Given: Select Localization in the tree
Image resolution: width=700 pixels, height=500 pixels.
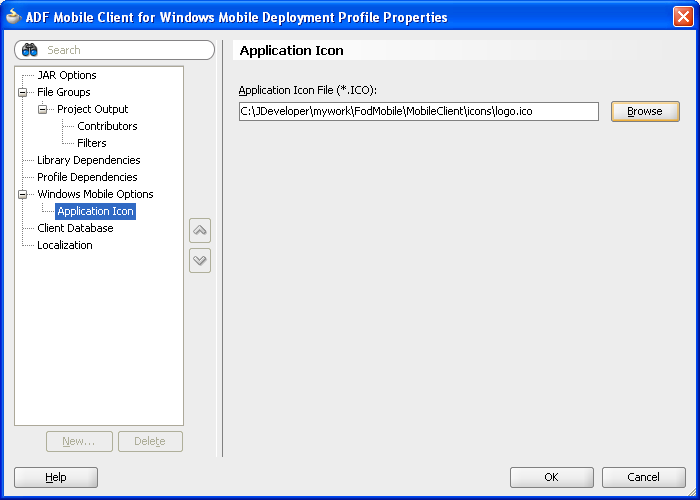Looking at the screenshot, I should point(65,245).
